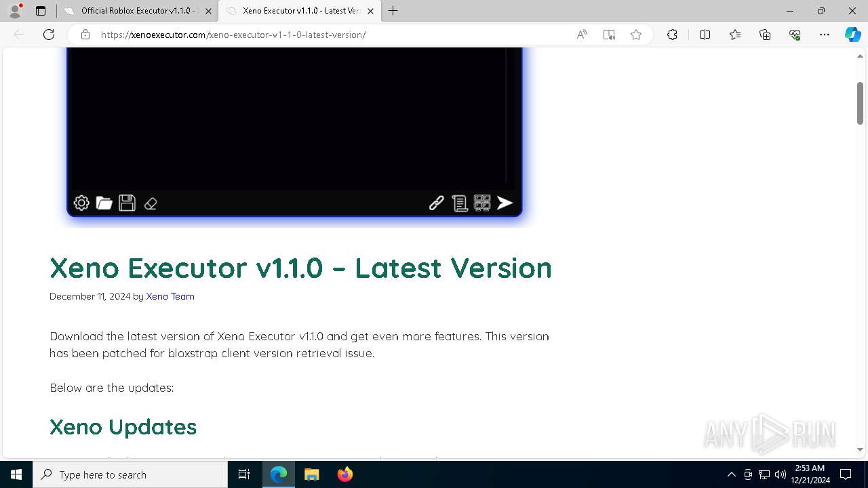Open File Explorer from taskbar
This screenshot has width=868, height=488.
(x=311, y=474)
